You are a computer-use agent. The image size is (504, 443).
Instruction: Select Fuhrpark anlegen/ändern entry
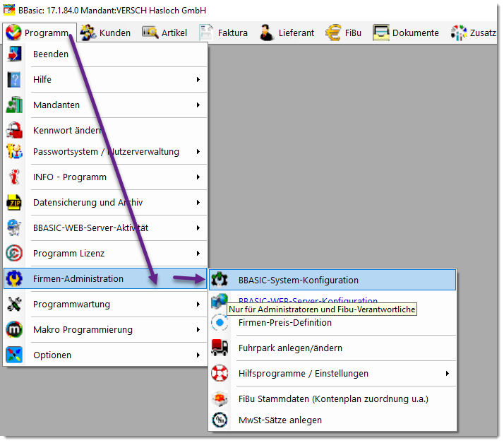(x=332, y=348)
